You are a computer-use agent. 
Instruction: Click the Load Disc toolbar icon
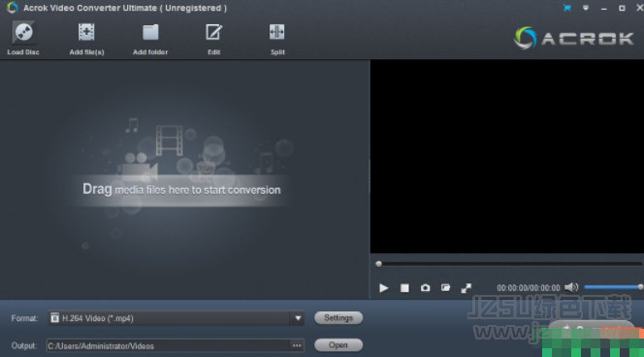[23, 33]
